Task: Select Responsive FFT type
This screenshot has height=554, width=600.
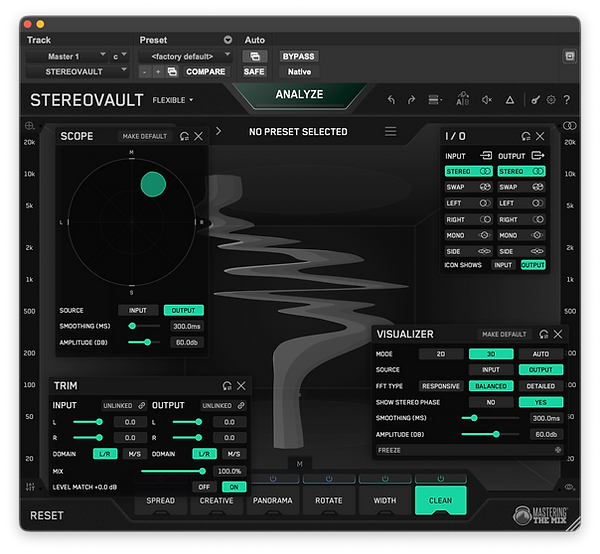Action: point(441,386)
